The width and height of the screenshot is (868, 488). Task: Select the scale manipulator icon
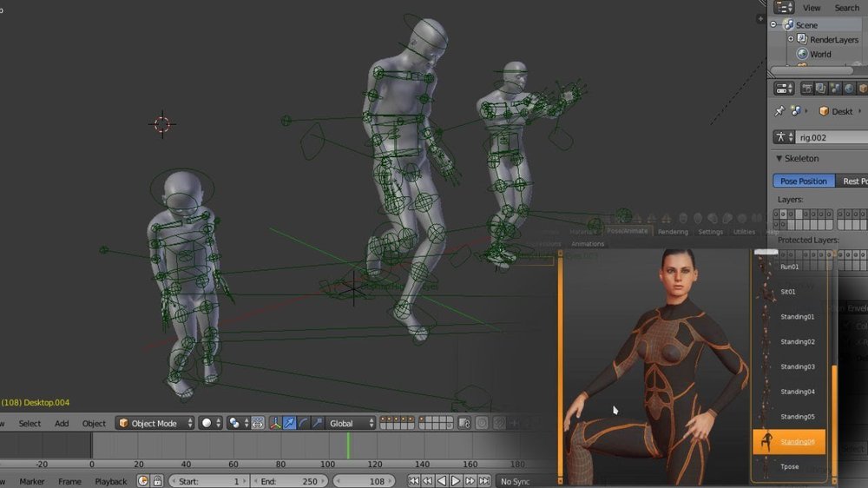[x=317, y=423]
